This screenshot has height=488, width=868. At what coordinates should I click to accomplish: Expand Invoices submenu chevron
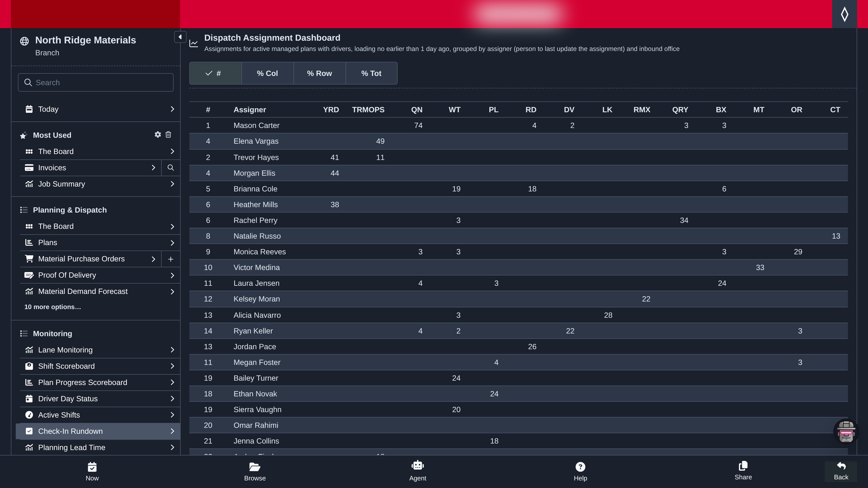point(153,168)
